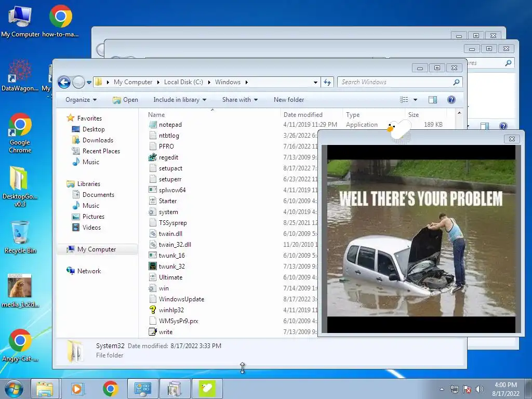
Task: Sort by Type column header
Action: 374,115
